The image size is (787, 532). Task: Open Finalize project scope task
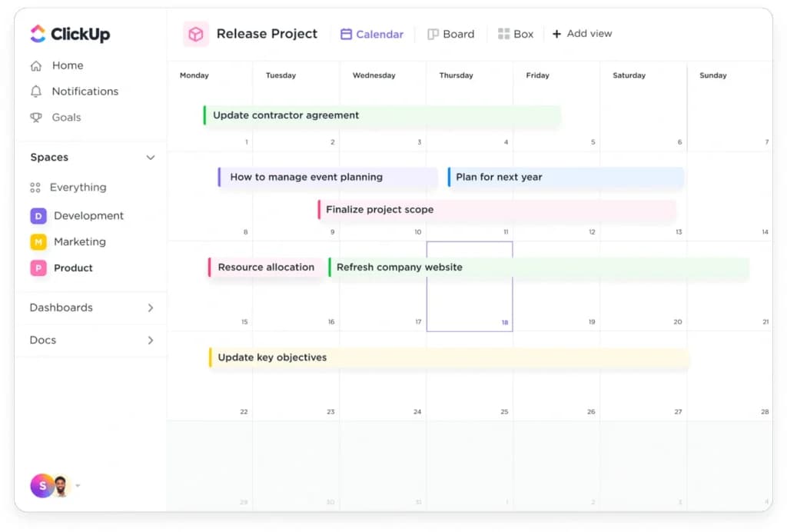click(x=497, y=210)
